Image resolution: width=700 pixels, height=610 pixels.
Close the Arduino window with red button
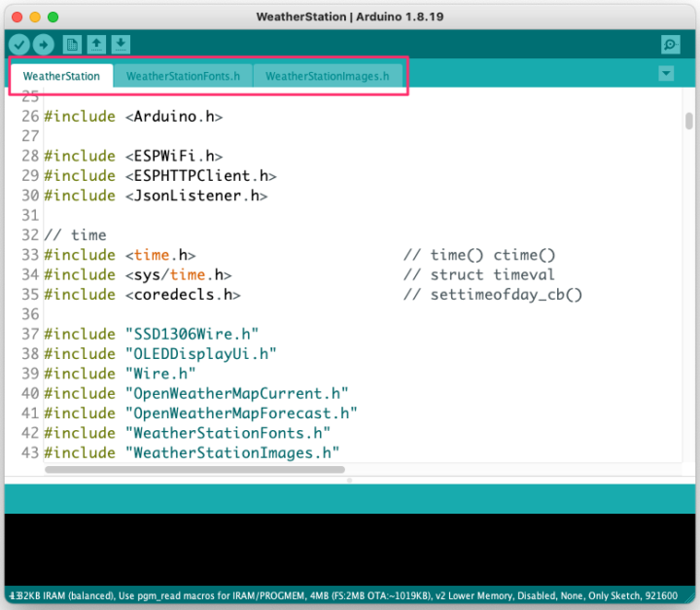point(15,17)
